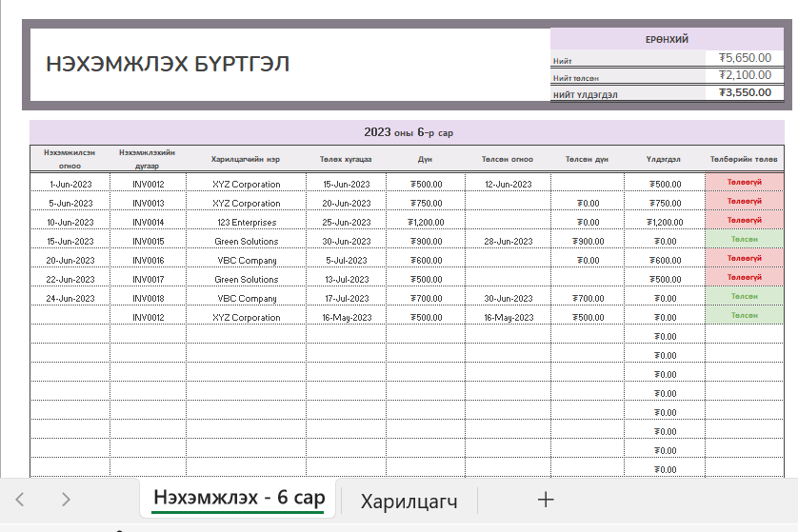Image resolution: width=798 pixels, height=532 pixels.
Task: Click the Төлсөн status for invoice INV0015
Action: (x=744, y=239)
